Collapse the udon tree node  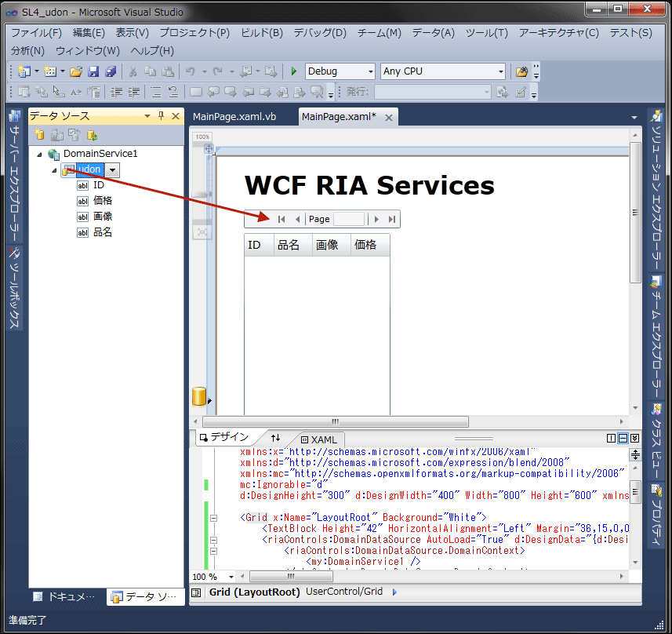[54, 170]
